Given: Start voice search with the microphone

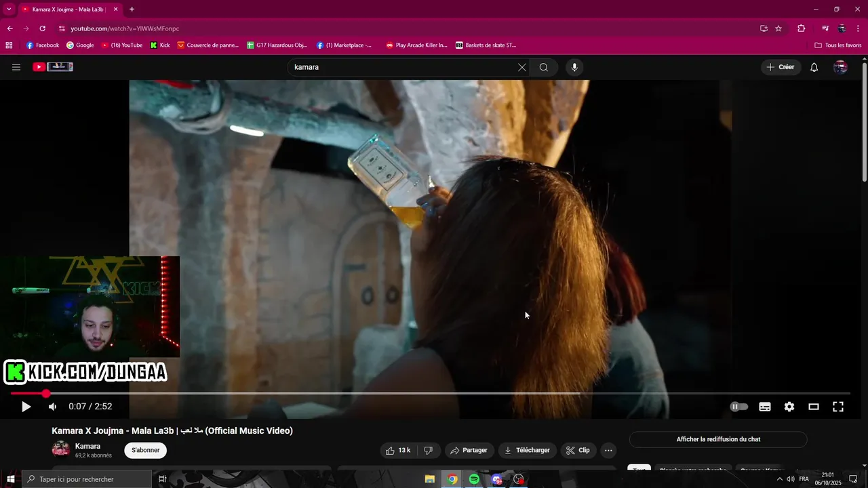Looking at the screenshot, I should tap(574, 67).
